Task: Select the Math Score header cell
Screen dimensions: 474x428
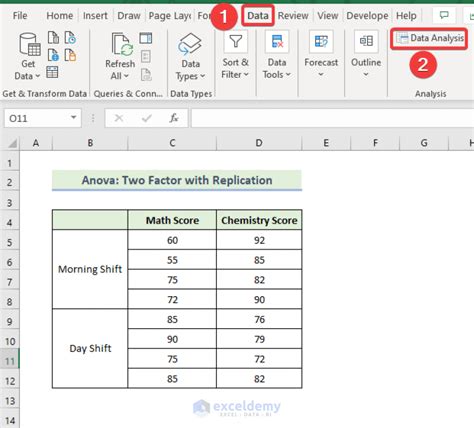Action: (172, 220)
